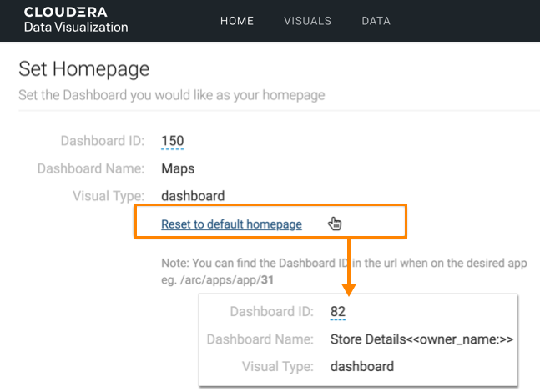540x392 pixels.
Task: Click the hand pointer icon beside the reset link
Action: click(x=335, y=224)
